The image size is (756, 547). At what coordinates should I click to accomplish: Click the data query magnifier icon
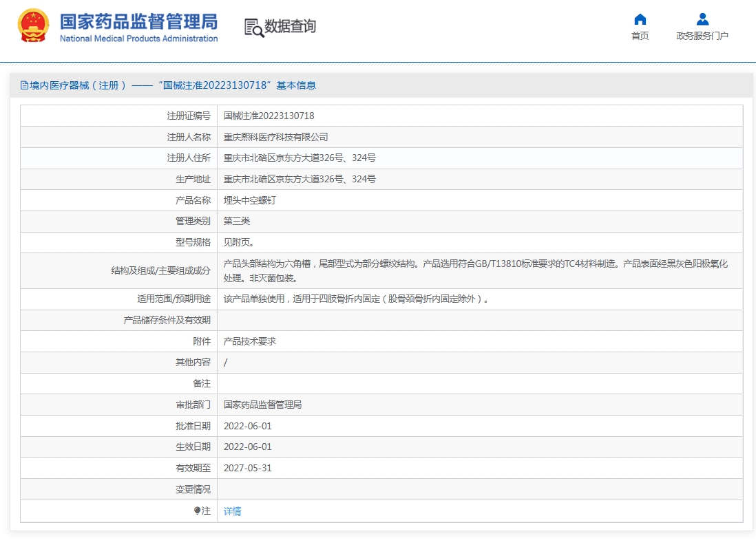tap(254, 28)
